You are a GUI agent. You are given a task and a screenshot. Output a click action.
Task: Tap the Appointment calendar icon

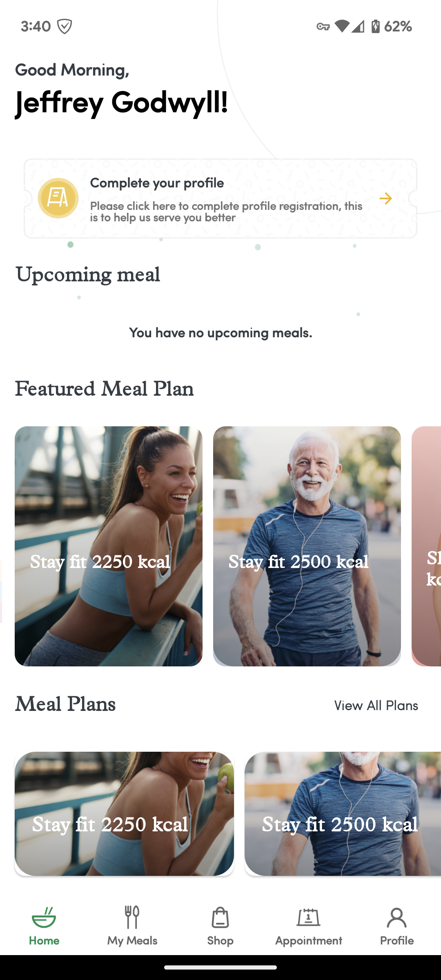click(308, 917)
